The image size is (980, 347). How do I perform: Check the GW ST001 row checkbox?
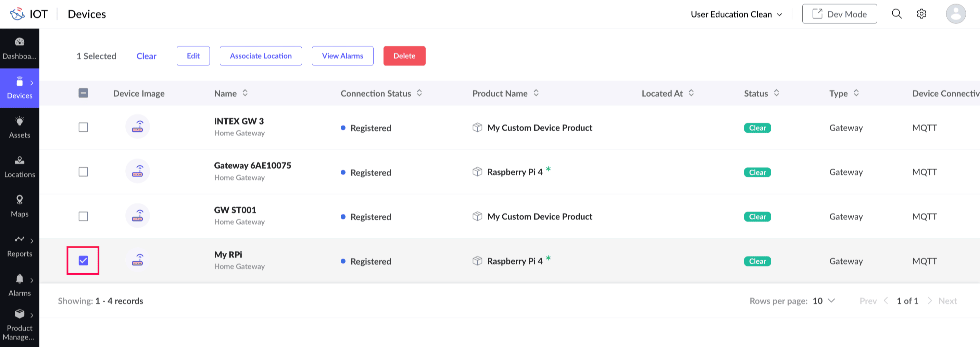point(83,216)
